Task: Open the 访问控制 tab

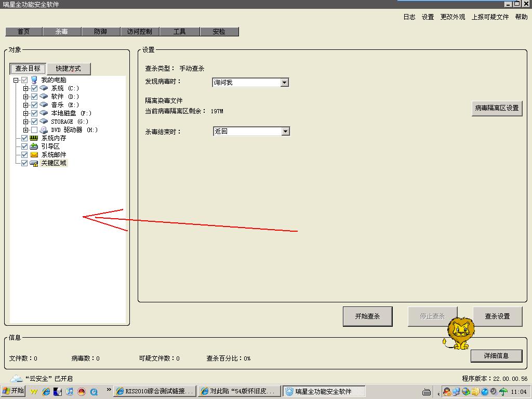Action: click(x=140, y=32)
